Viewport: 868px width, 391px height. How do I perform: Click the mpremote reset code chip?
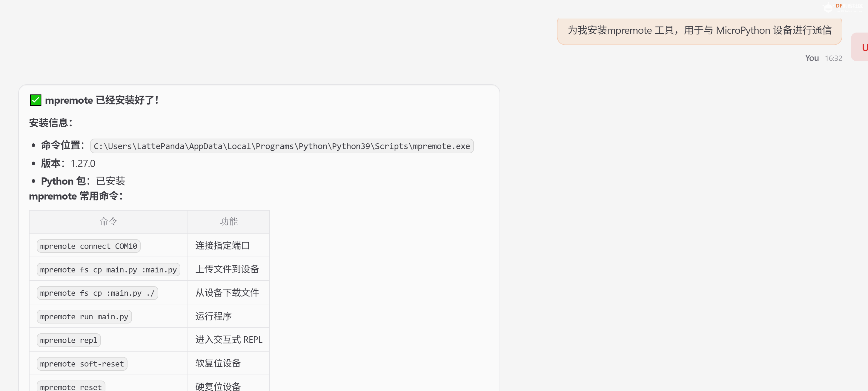pyautogui.click(x=70, y=387)
